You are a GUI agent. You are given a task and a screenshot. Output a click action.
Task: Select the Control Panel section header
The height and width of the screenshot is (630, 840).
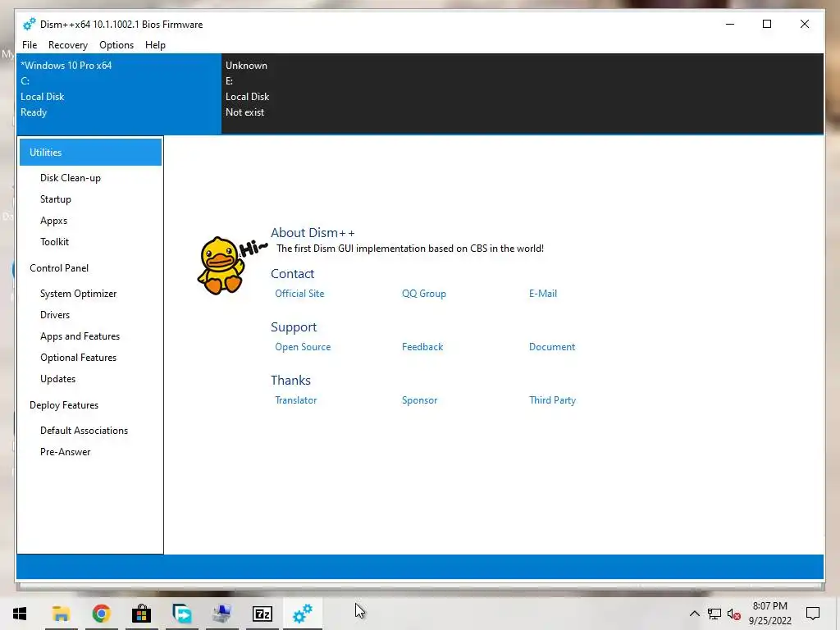pos(59,268)
